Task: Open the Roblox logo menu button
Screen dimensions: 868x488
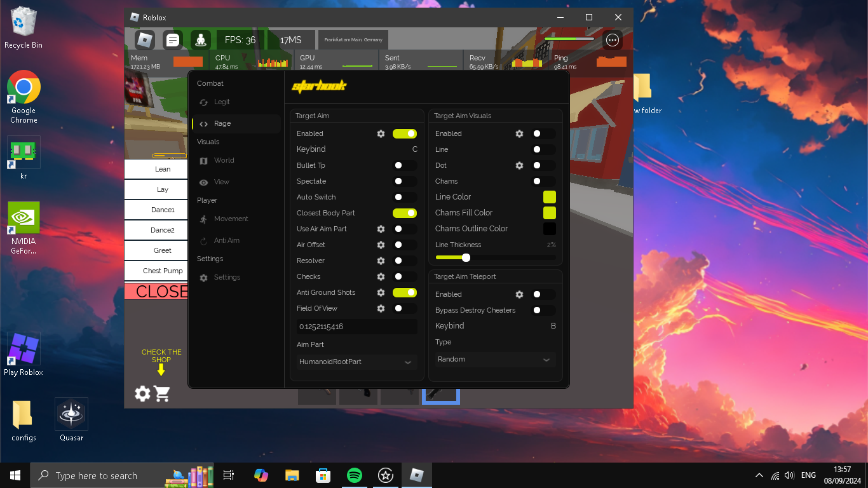Action: pyautogui.click(x=145, y=40)
